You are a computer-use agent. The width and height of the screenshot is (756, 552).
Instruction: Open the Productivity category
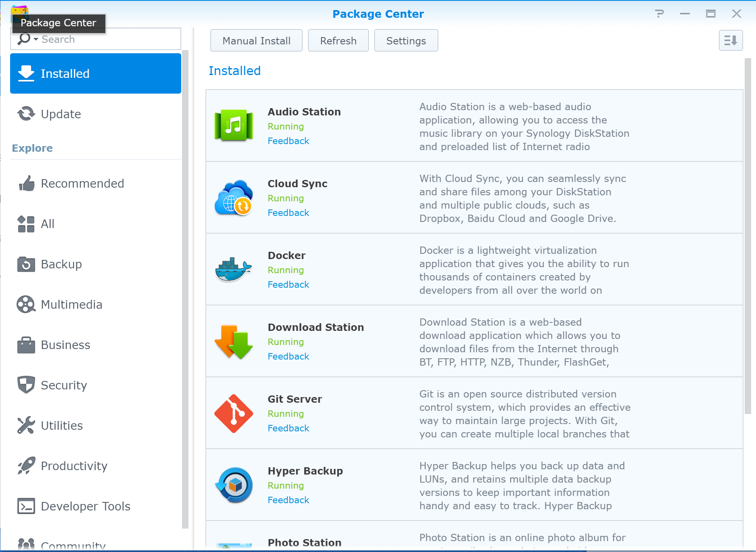pos(96,466)
